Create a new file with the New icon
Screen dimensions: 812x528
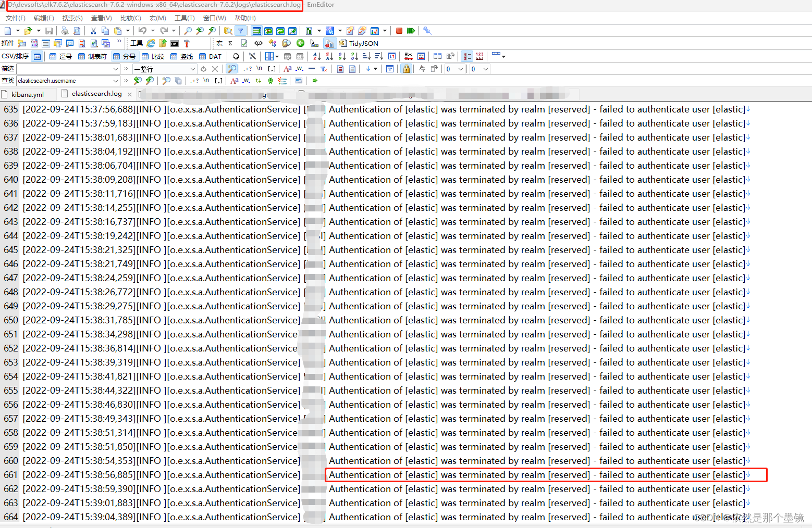click(8, 31)
